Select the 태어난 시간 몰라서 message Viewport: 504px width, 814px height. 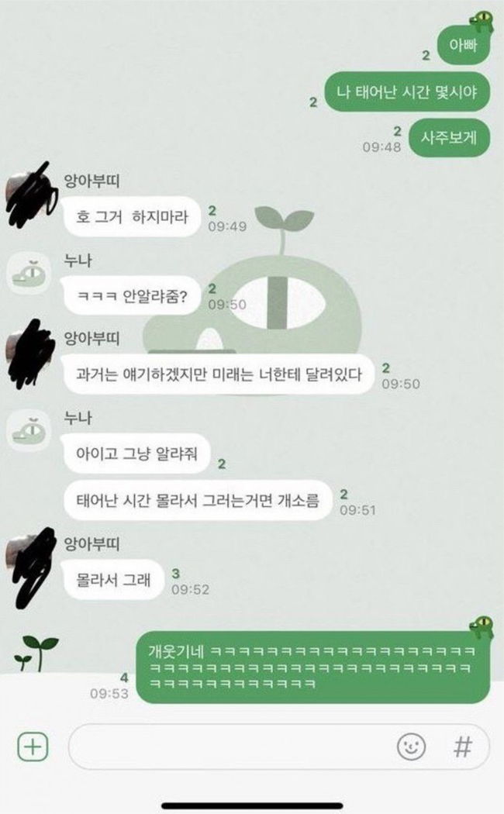[x=197, y=501]
